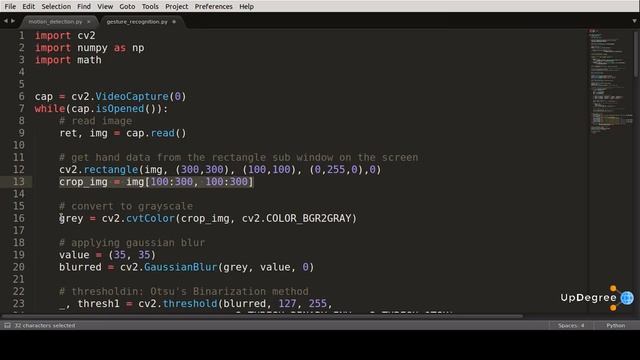This screenshot has height=360, width=640.
Task: Click 'crop_img' at the start of line 13
Action: tap(83, 182)
